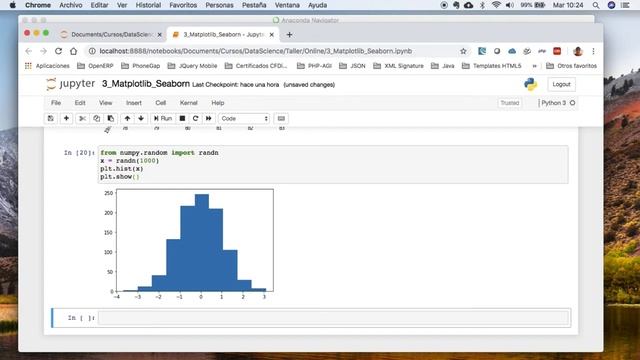Image resolution: width=640 pixels, height=360 pixels.
Task: Run the selected cell
Action: (x=163, y=118)
